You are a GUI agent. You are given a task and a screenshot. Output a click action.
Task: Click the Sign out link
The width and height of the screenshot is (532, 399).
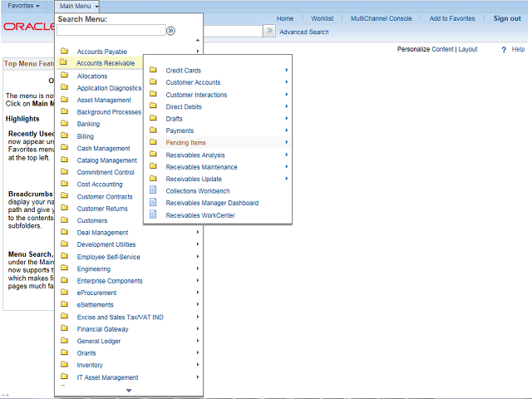[x=507, y=18]
